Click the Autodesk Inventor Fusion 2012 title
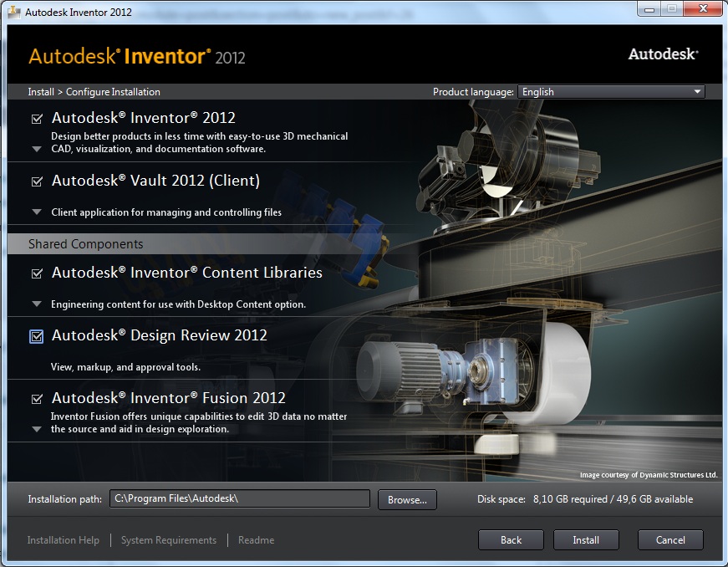The width and height of the screenshot is (728, 567). click(x=169, y=398)
